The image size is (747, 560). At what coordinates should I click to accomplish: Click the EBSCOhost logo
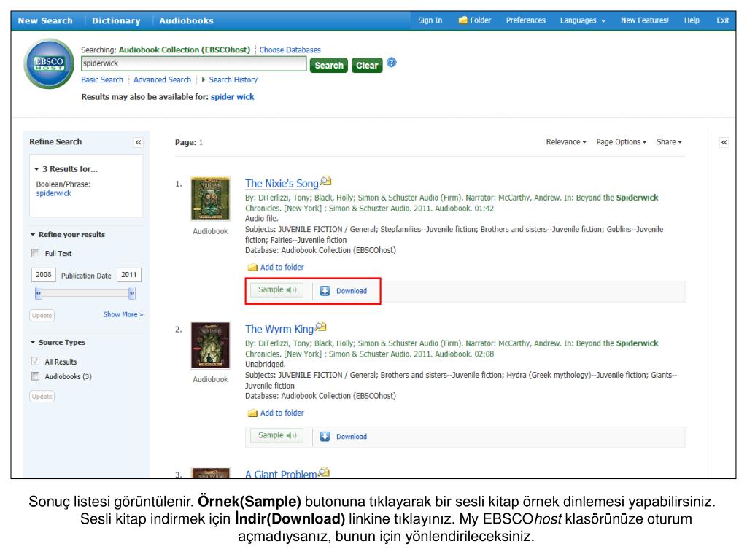click(49, 64)
